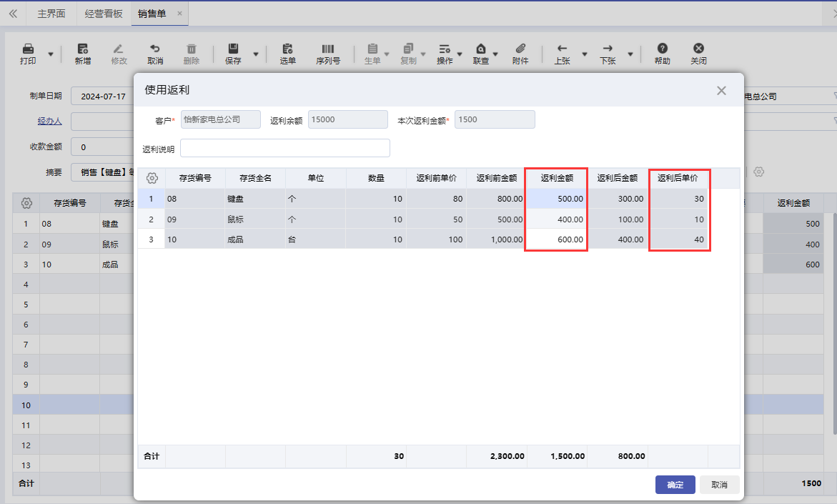Switch to the 主界面 tab
The width and height of the screenshot is (837, 504).
click(51, 14)
